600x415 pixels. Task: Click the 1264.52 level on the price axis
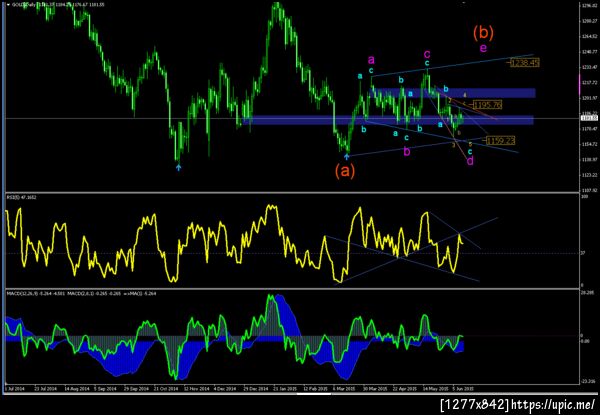(x=590, y=37)
